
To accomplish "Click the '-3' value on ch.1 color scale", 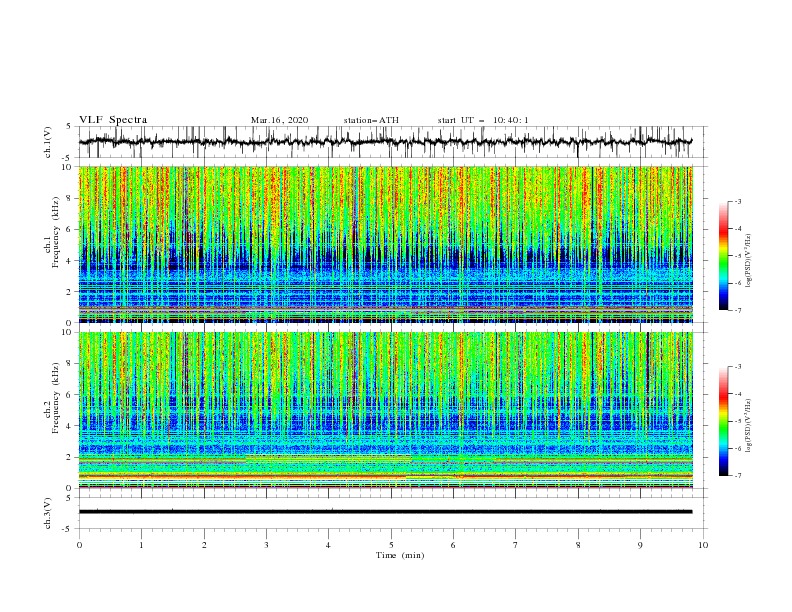I will point(737,201).
